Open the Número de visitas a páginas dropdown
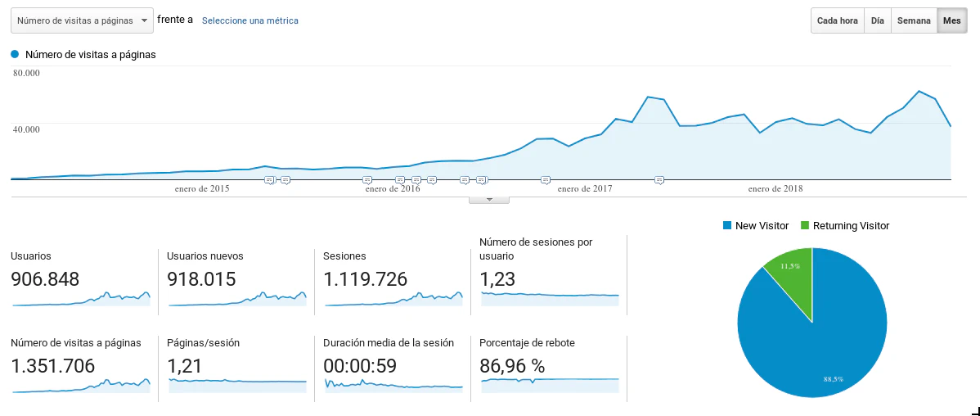Viewport: 980px width, 416px height. coord(83,20)
